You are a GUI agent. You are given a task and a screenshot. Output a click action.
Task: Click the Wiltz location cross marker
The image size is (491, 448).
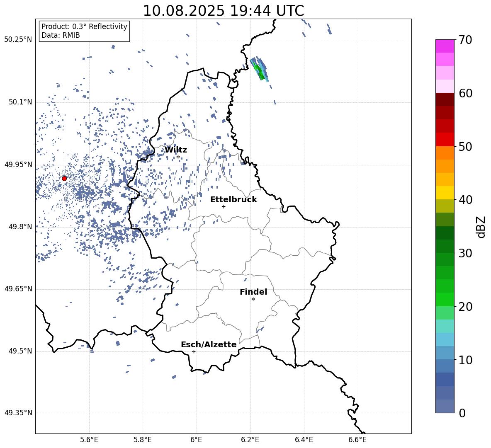pyautogui.click(x=178, y=157)
